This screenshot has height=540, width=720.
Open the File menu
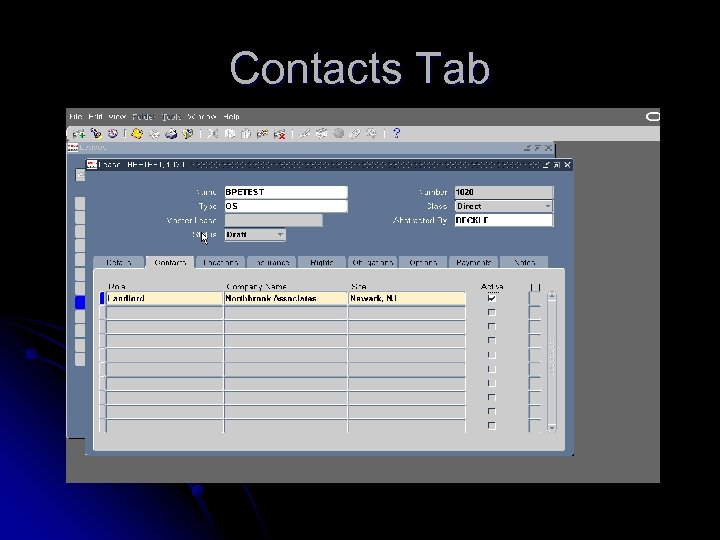point(75,117)
